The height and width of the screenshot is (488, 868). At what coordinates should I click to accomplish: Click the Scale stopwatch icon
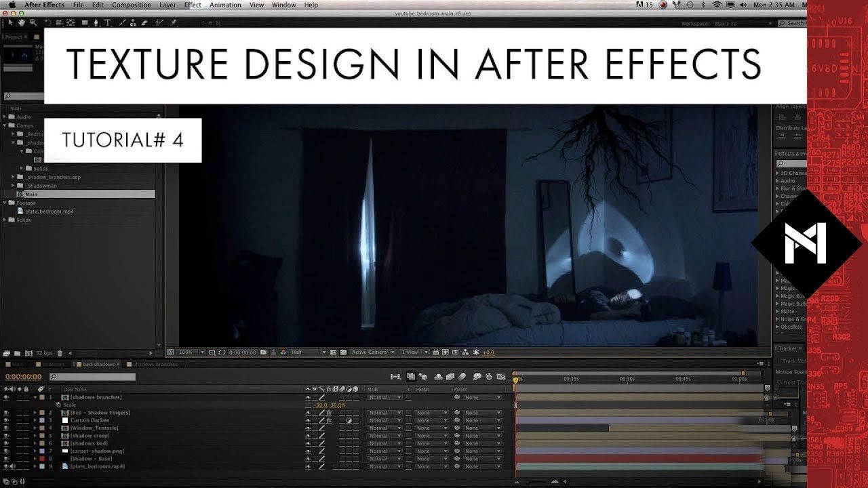(58, 405)
